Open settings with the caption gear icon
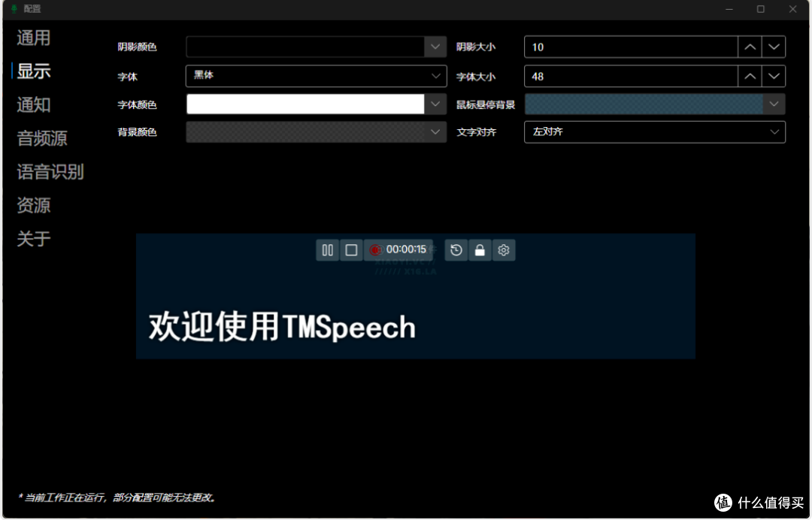 tap(503, 250)
